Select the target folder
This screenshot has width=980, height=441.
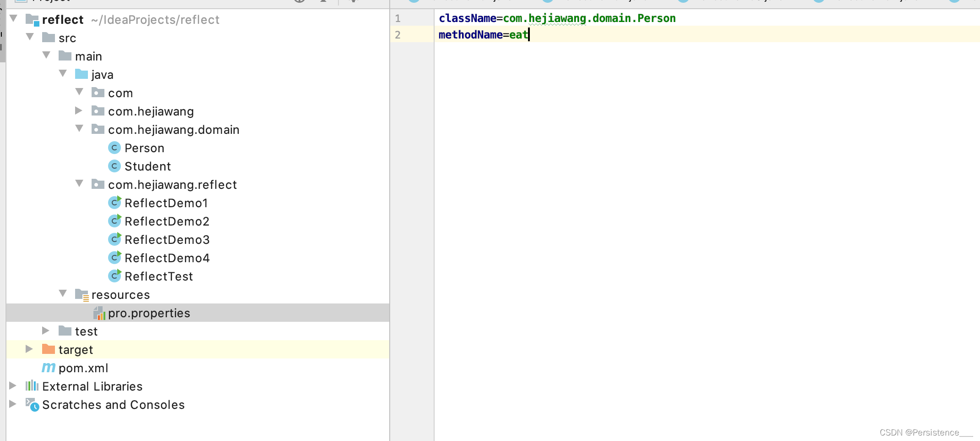point(76,350)
